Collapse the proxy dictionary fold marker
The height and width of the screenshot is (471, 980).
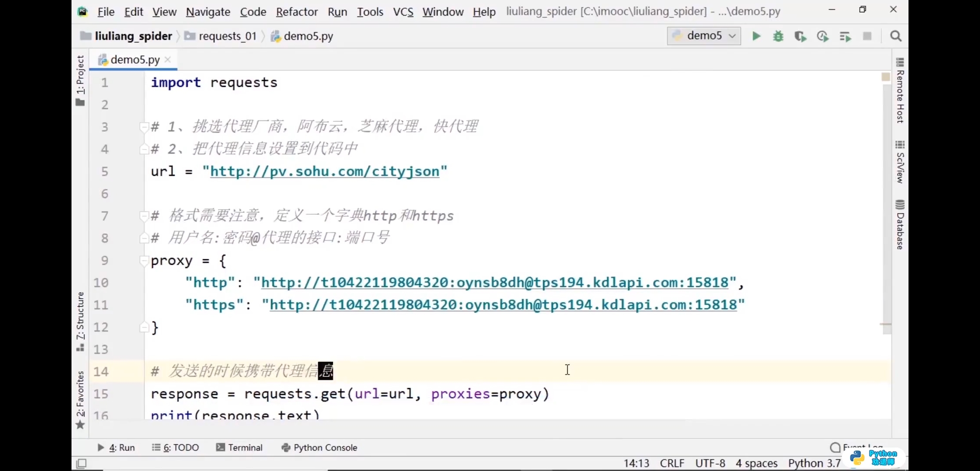click(x=143, y=261)
